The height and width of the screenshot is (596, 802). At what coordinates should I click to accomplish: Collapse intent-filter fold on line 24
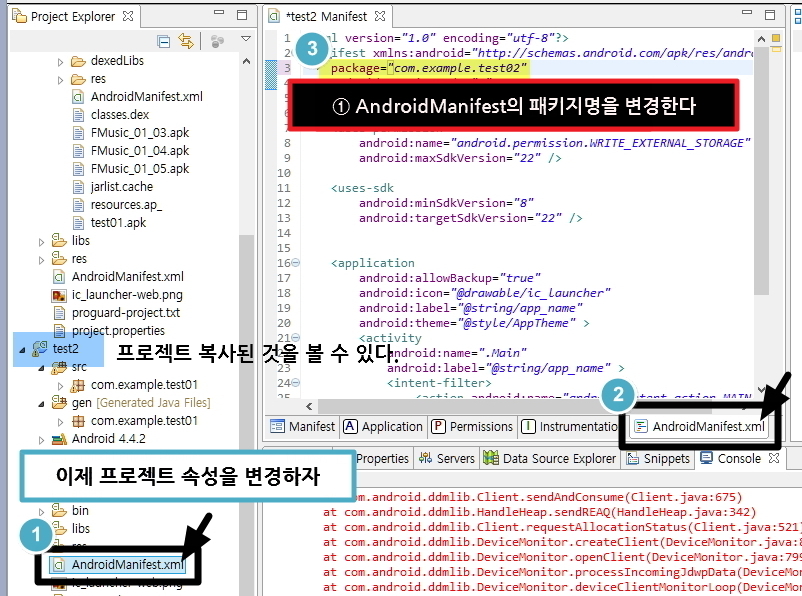[x=296, y=383]
